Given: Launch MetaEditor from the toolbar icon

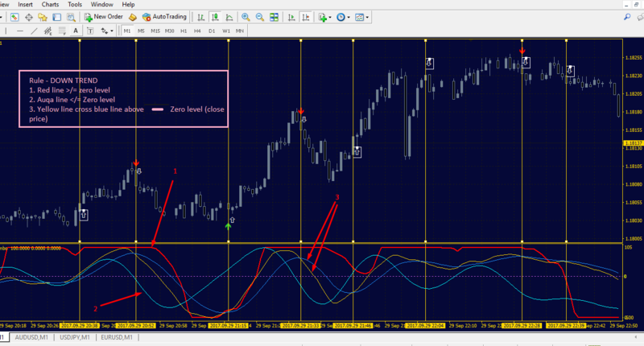Looking at the screenshot, I should tap(132, 17).
